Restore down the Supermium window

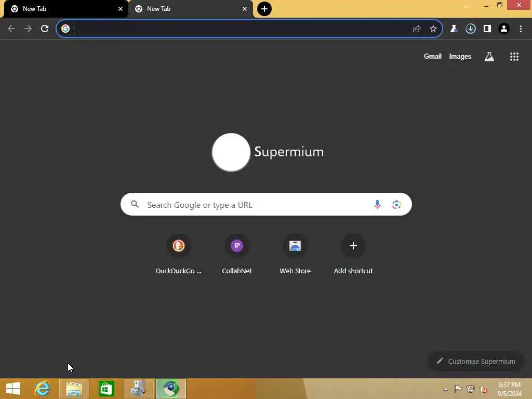[499, 5]
